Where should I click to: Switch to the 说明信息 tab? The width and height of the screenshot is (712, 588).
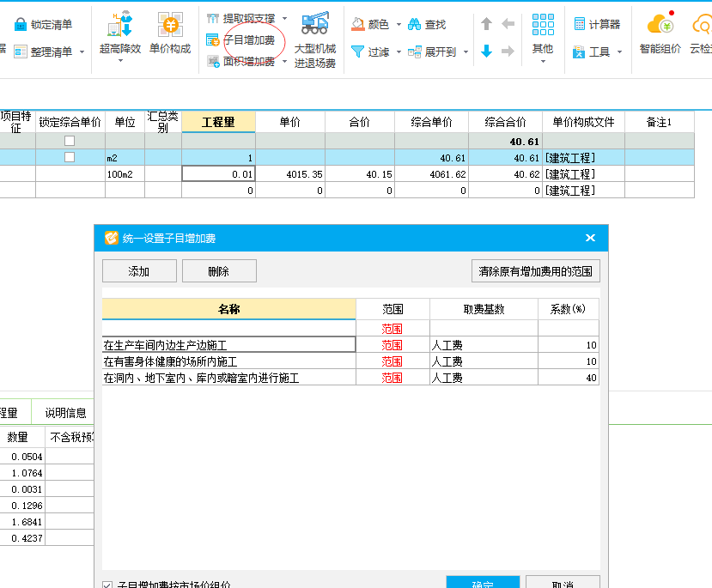coord(65,412)
